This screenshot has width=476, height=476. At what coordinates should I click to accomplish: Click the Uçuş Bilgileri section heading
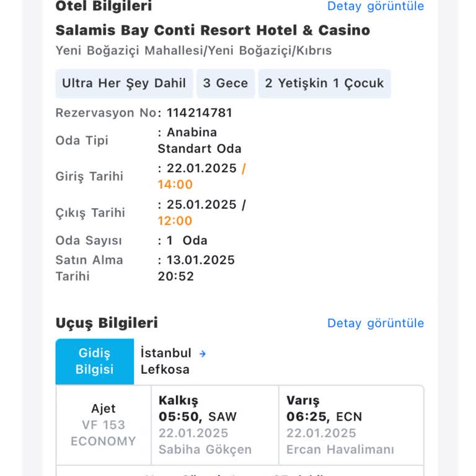pyautogui.click(x=107, y=323)
